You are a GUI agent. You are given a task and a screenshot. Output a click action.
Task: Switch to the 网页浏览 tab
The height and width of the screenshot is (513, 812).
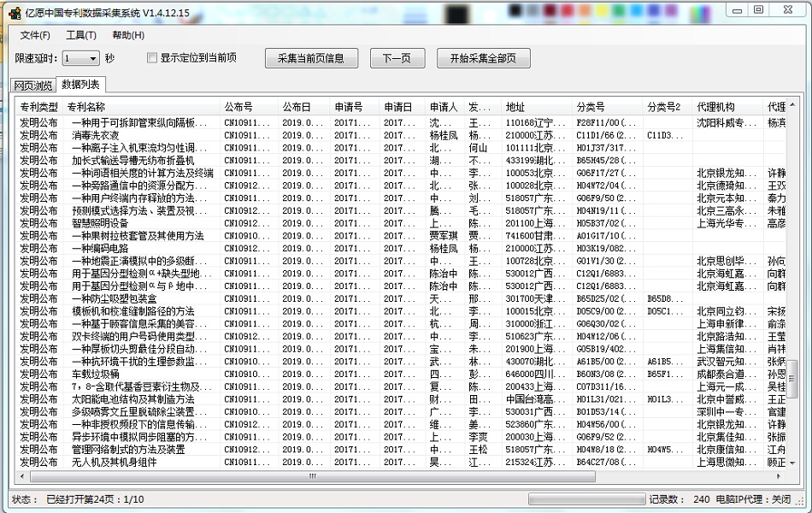tap(33, 85)
